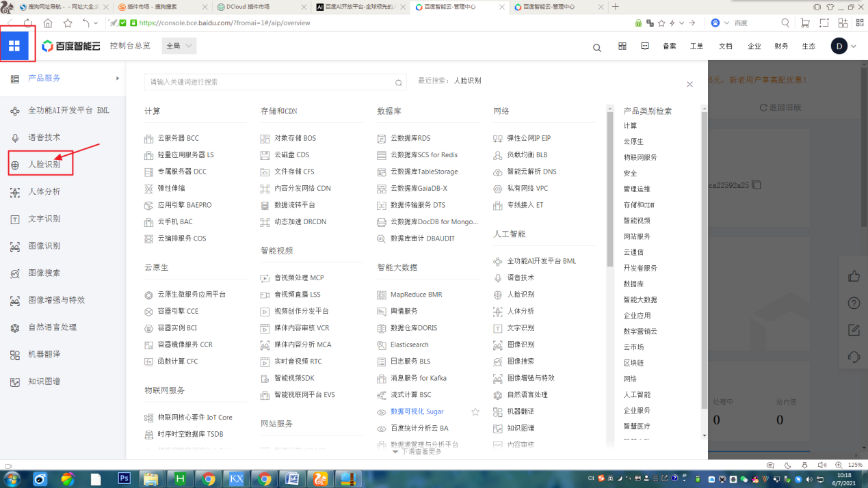The width and height of the screenshot is (868, 488).
Task: Click the 自然语言处理 sidebar icon
Action: [x=14, y=327]
